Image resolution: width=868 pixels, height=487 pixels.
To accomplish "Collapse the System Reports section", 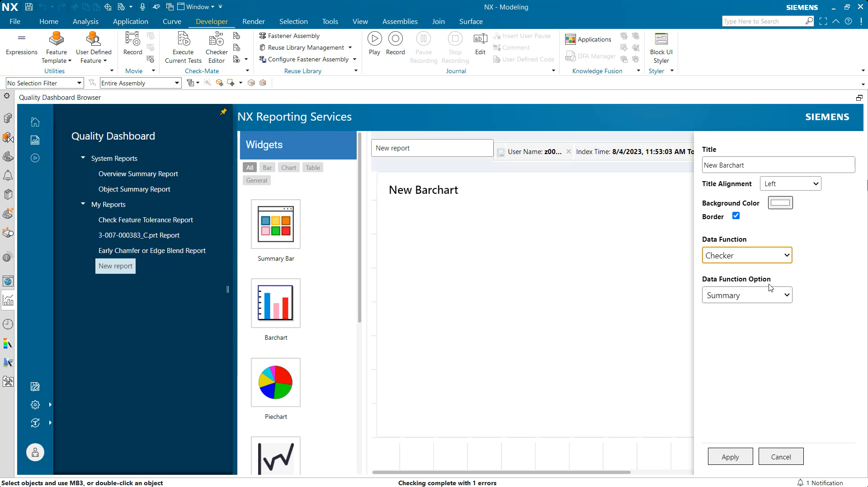I will click(83, 158).
